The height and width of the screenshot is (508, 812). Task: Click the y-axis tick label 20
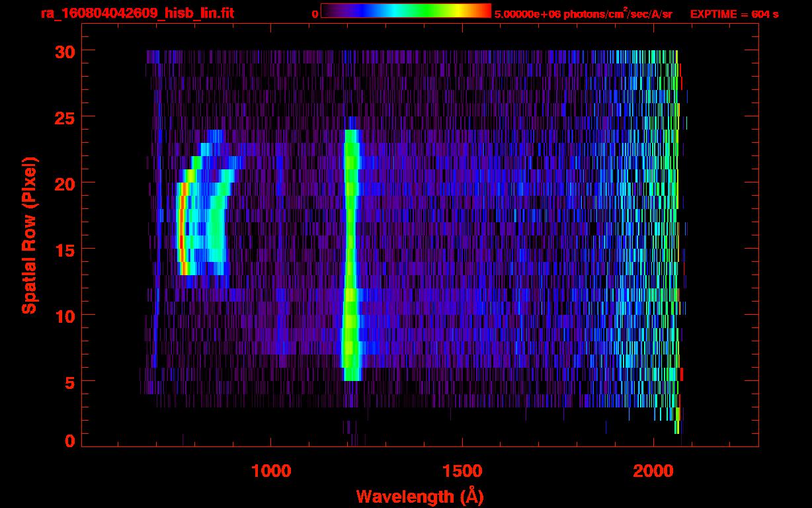pyautogui.click(x=64, y=183)
